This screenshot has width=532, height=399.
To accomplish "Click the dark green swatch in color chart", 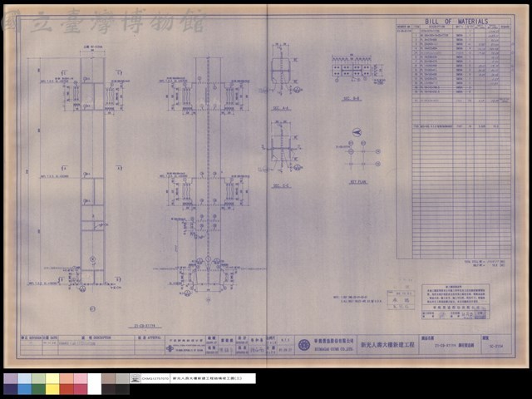I will [x=39, y=389].
